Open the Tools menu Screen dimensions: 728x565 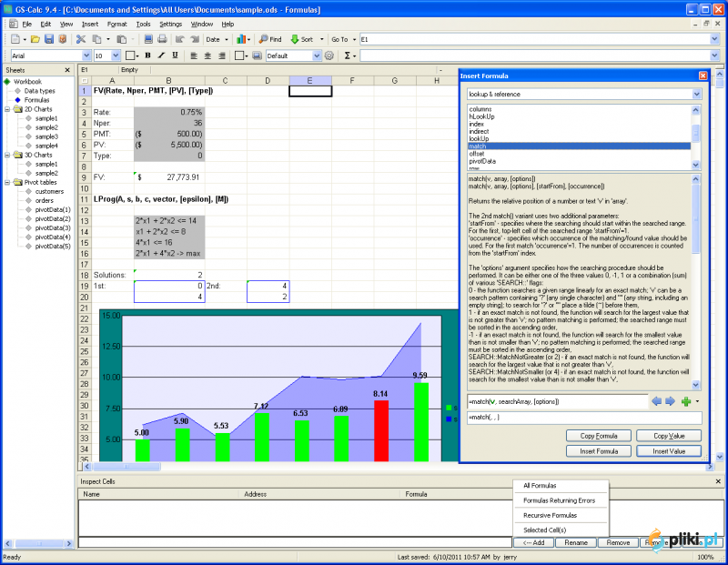click(143, 25)
